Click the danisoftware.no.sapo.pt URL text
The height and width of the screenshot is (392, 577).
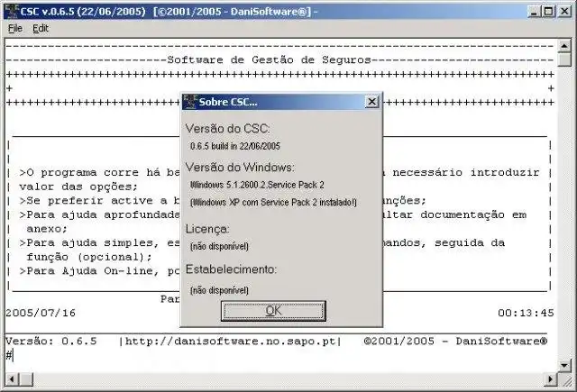click(231, 342)
